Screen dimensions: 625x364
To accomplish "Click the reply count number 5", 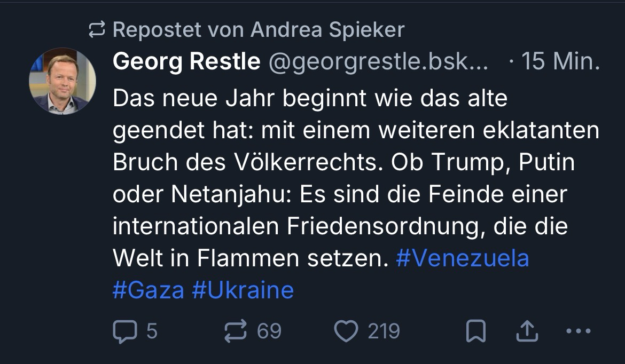I will [152, 331].
